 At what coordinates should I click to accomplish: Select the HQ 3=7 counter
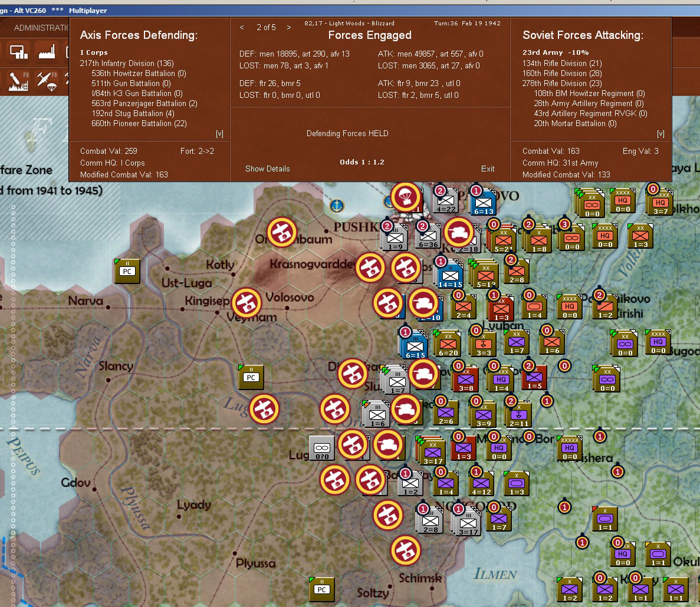point(660,203)
